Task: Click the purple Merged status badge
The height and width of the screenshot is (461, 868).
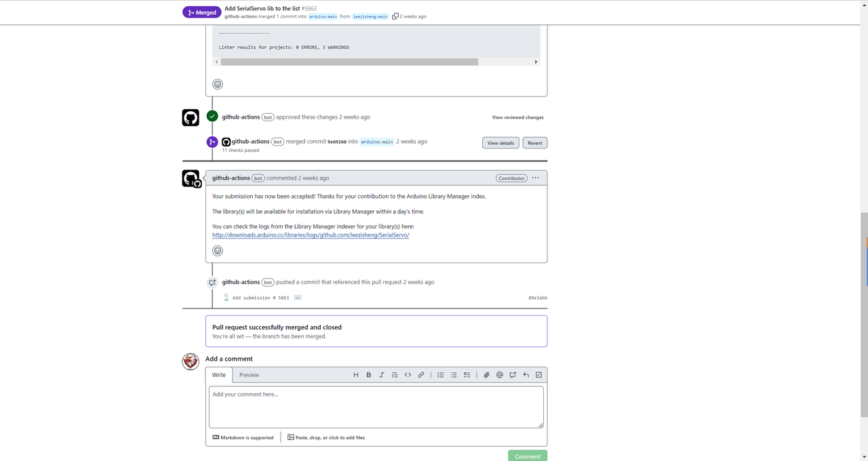Action: [x=202, y=12]
